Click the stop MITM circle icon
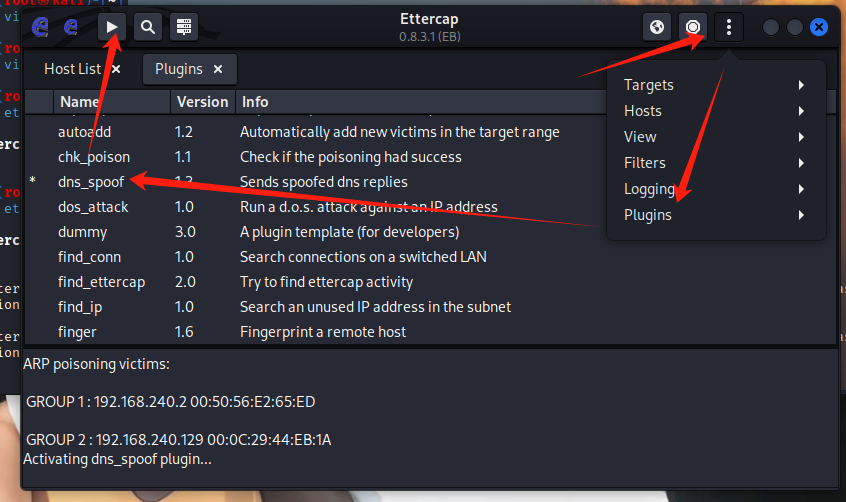The height and width of the screenshot is (502, 846). click(692, 27)
